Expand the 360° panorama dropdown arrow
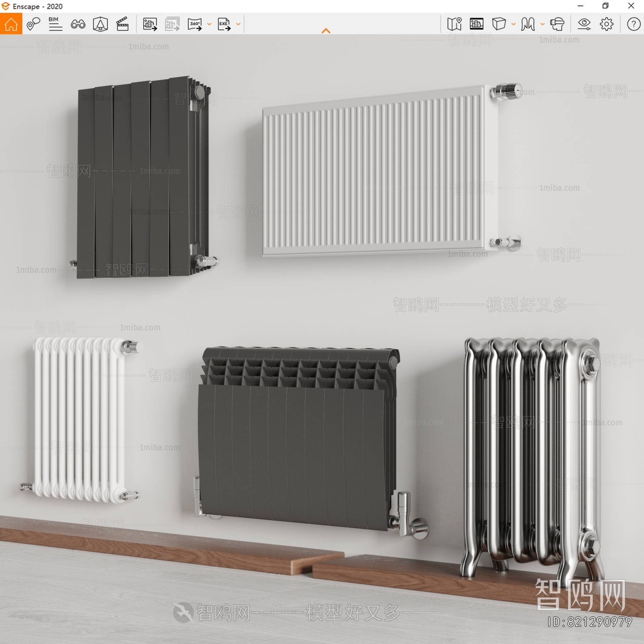Screen dimensions: 644x644 [x=209, y=24]
